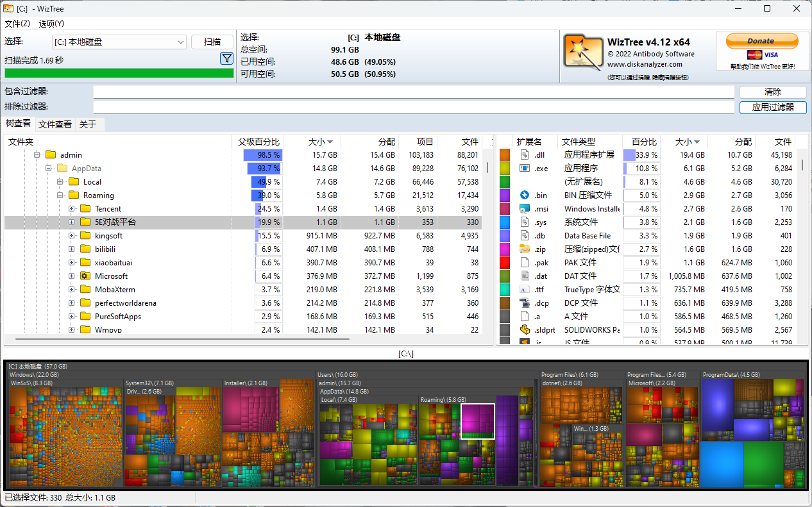Click the 扫描 scan button
812x507 pixels.
212,42
